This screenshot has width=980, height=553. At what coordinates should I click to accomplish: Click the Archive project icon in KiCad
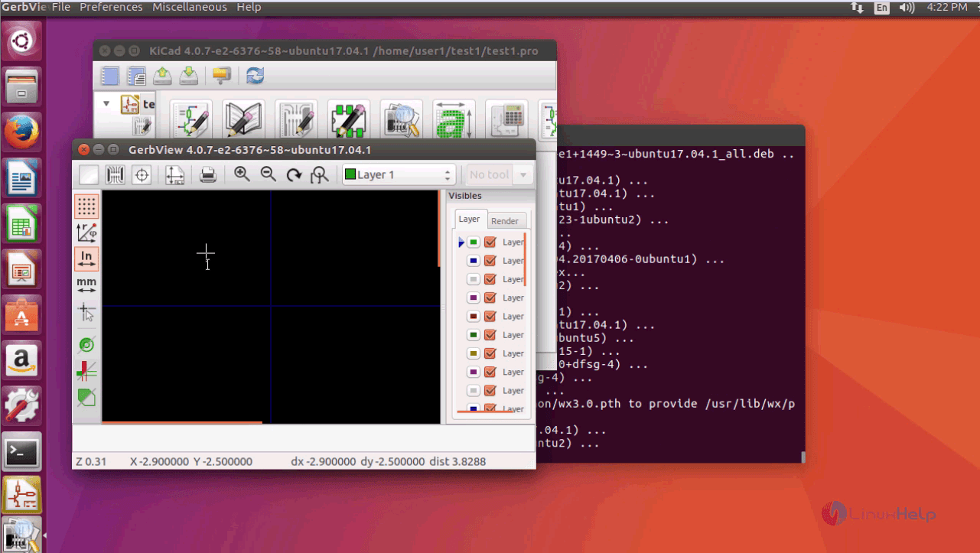(222, 76)
